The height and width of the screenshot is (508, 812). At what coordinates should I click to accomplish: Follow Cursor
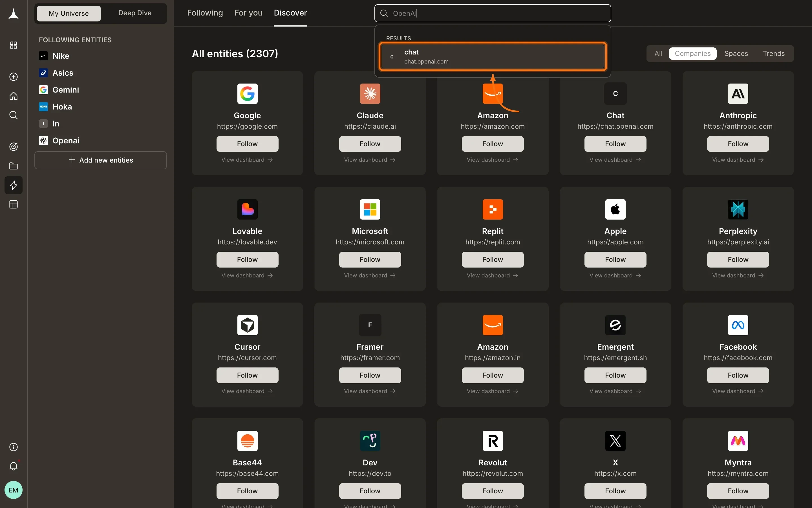pyautogui.click(x=247, y=375)
